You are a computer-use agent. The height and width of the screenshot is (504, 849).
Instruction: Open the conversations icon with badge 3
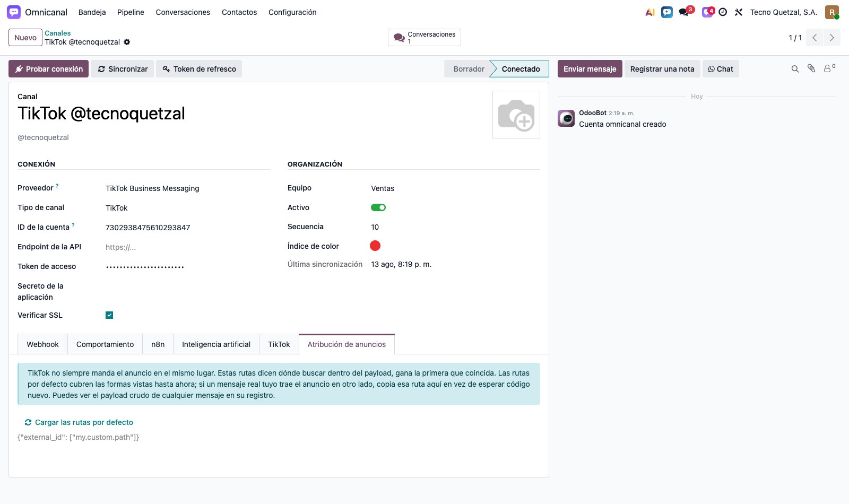685,12
